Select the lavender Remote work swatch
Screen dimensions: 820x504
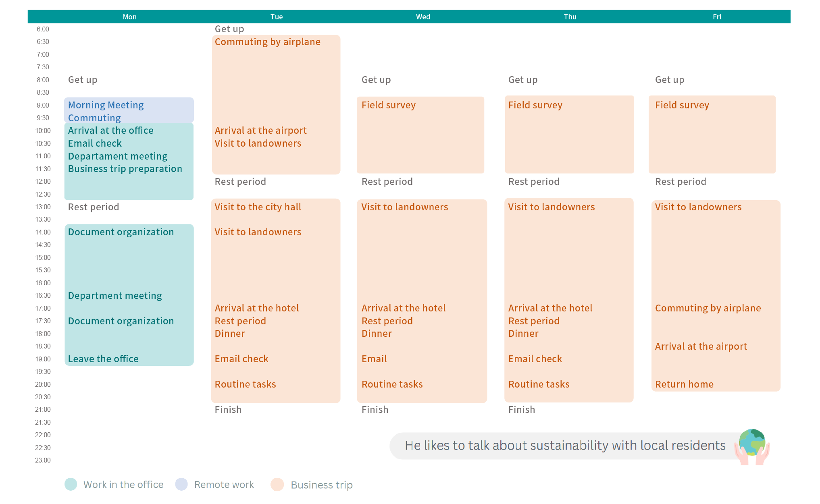click(x=181, y=484)
